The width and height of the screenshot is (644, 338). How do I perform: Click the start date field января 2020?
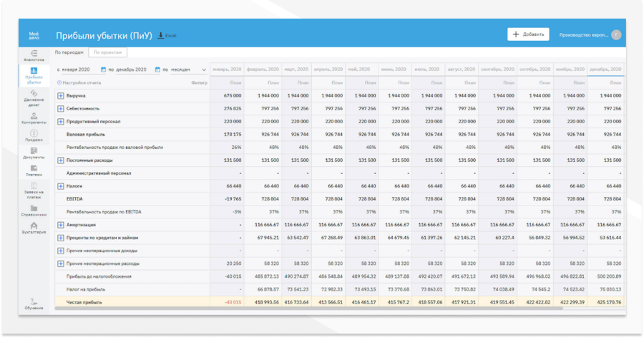coord(76,69)
